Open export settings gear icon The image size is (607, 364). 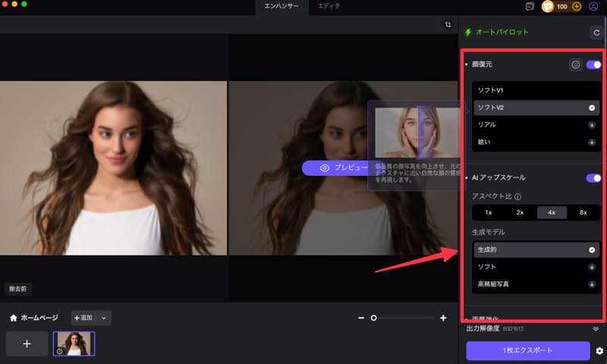point(599,351)
